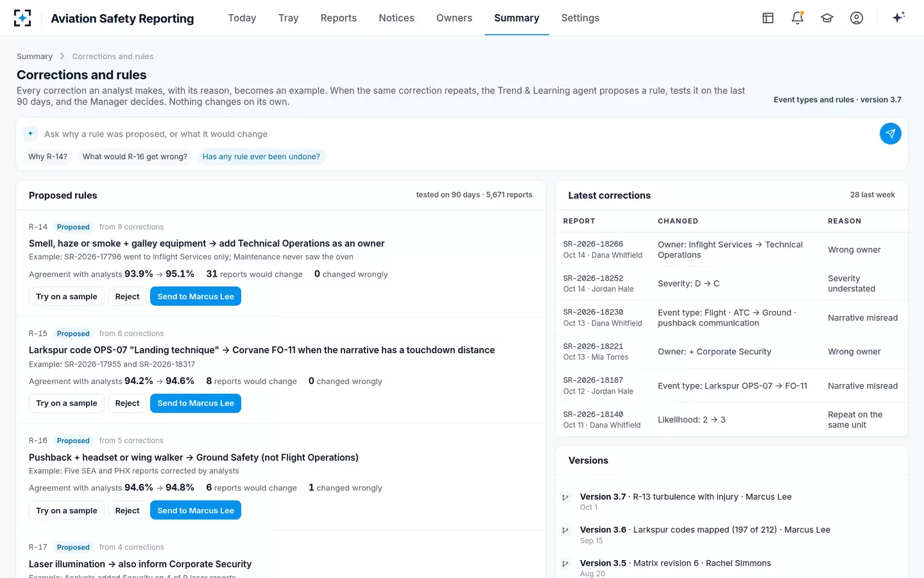Select "Has any rule ever been undone?" chip
Screen dimensions: 924x578
click(261, 157)
